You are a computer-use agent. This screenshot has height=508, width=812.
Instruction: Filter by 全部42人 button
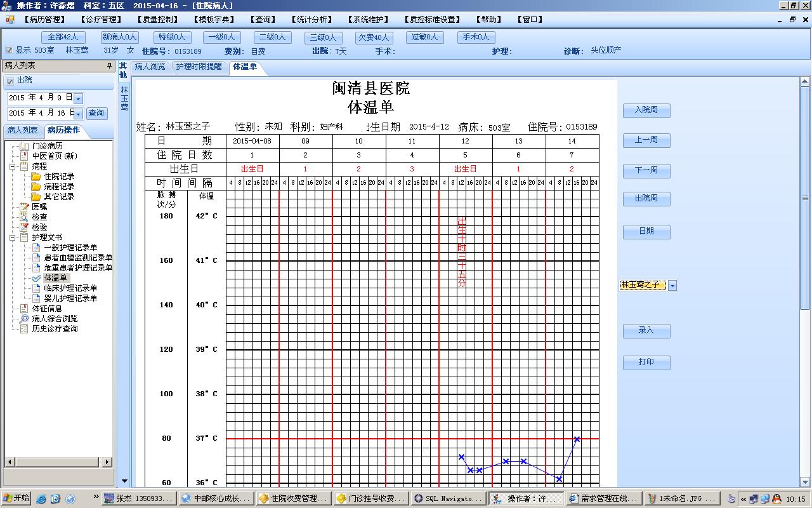(63, 37)
